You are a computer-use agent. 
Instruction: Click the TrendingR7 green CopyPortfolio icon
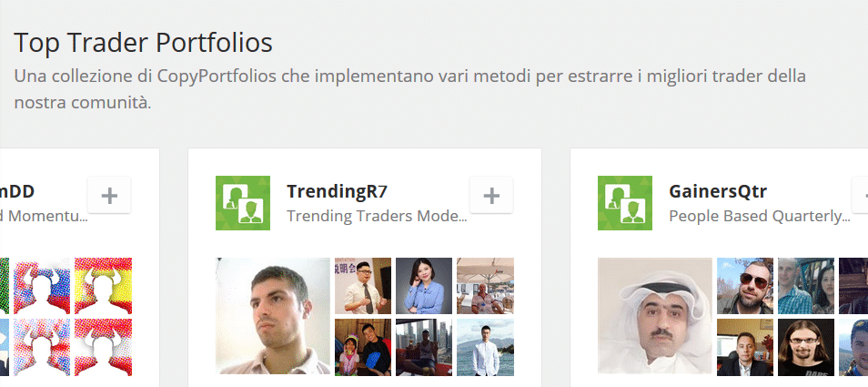pos(243,203)
